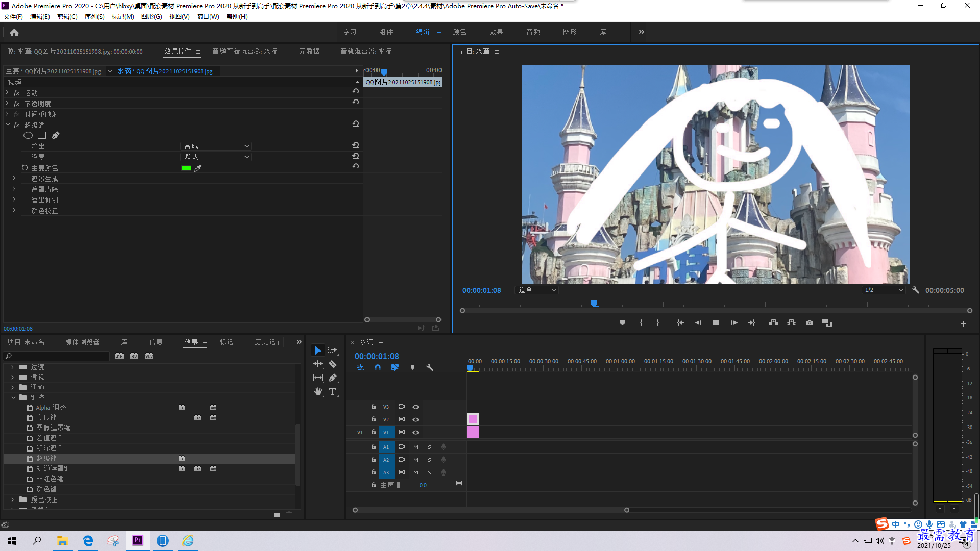Toggle animation stopwatch for 主要颜色
The image size is (980, 551).
point(24,167)
